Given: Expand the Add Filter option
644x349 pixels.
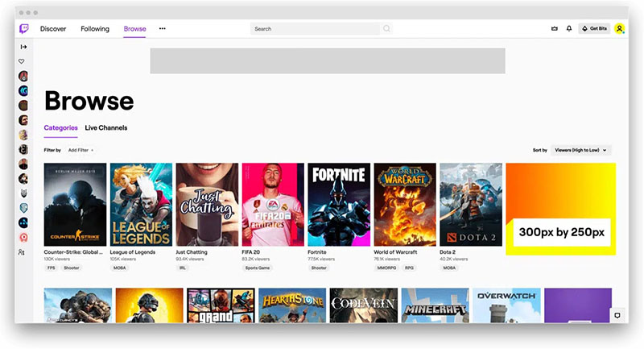Looking at the screenshot, I should pyautogui.click(x=80, y=150).
